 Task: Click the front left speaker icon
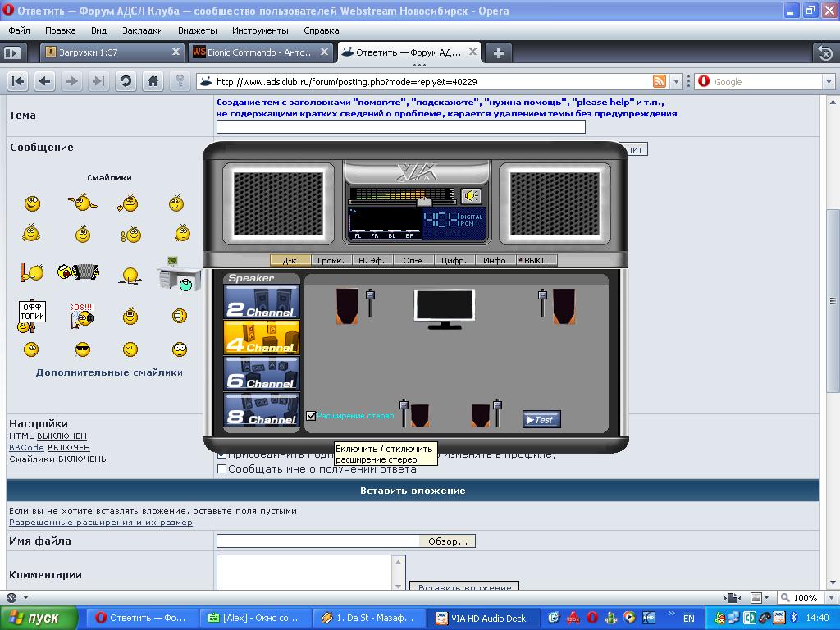tap(347, 307)
